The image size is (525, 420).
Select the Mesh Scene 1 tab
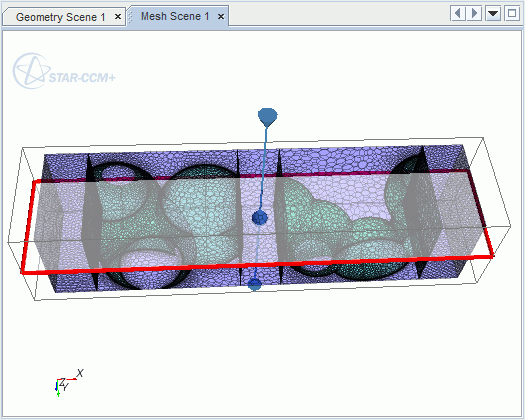point(175,16)
